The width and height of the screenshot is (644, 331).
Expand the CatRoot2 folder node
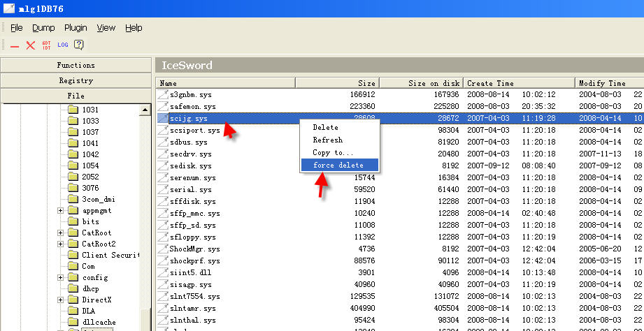click(61, 244)
